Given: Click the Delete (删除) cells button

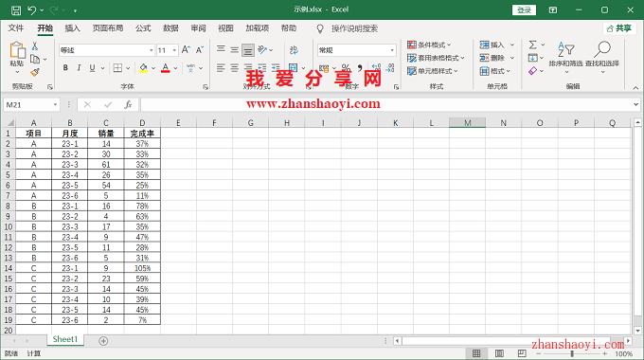Looking at the screenshot, I should click(492, 58).
